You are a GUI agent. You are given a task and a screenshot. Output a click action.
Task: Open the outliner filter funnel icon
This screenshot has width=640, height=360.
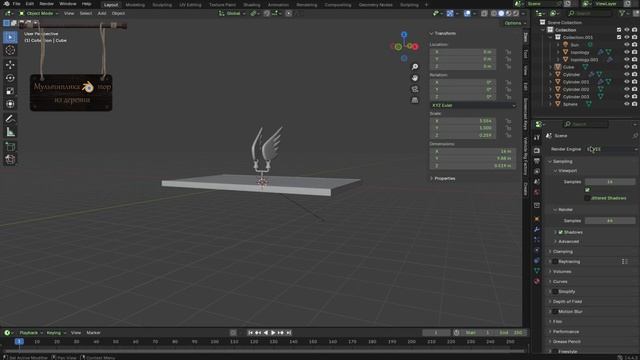pos(622,13)
